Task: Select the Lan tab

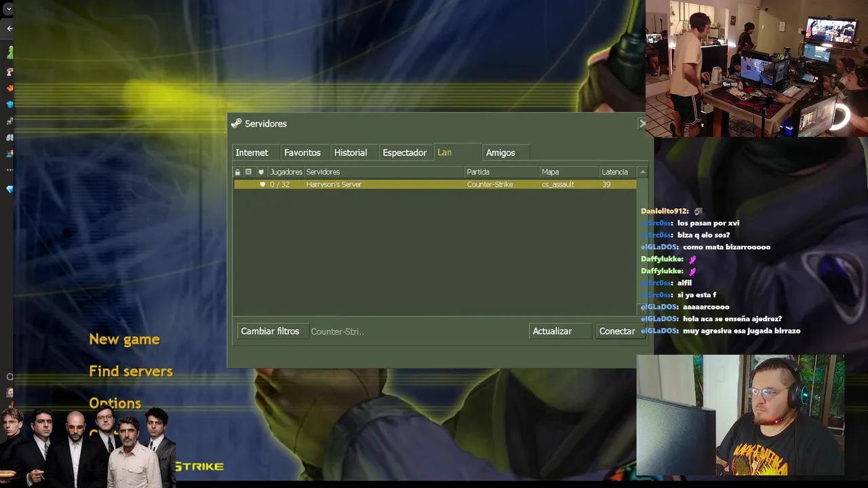Action: click(x=458, y=152)
